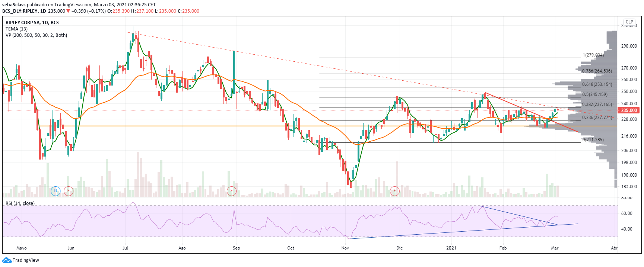Click the 60.00 RSI axis label

click(627, 213)
